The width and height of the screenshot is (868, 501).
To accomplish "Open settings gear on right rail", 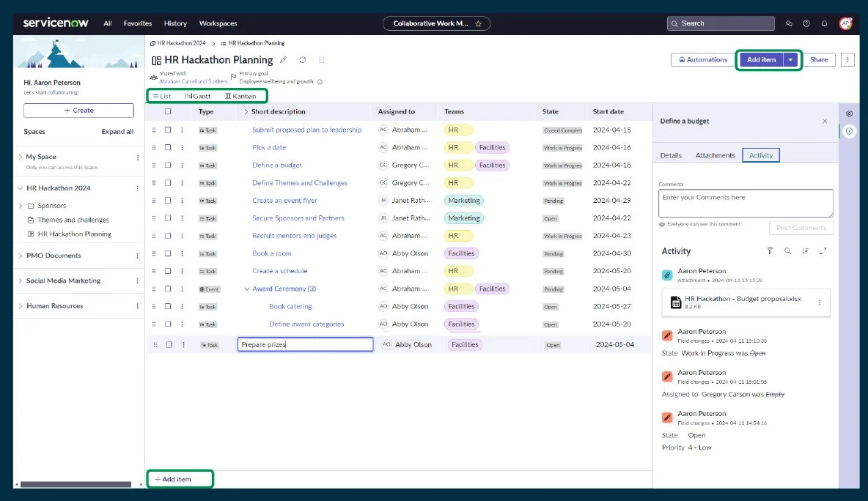I will [x=849, y=114].
